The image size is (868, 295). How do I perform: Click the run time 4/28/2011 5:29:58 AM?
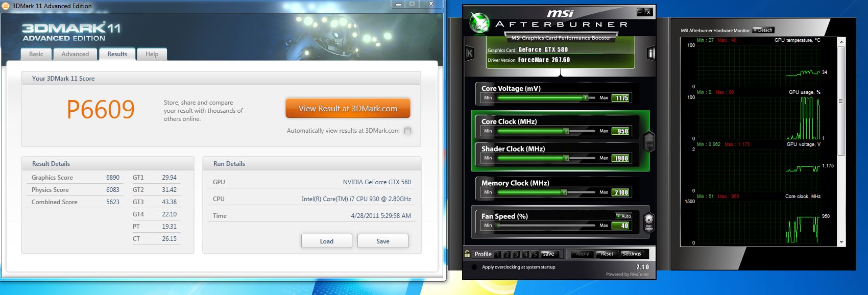[381, 216]
